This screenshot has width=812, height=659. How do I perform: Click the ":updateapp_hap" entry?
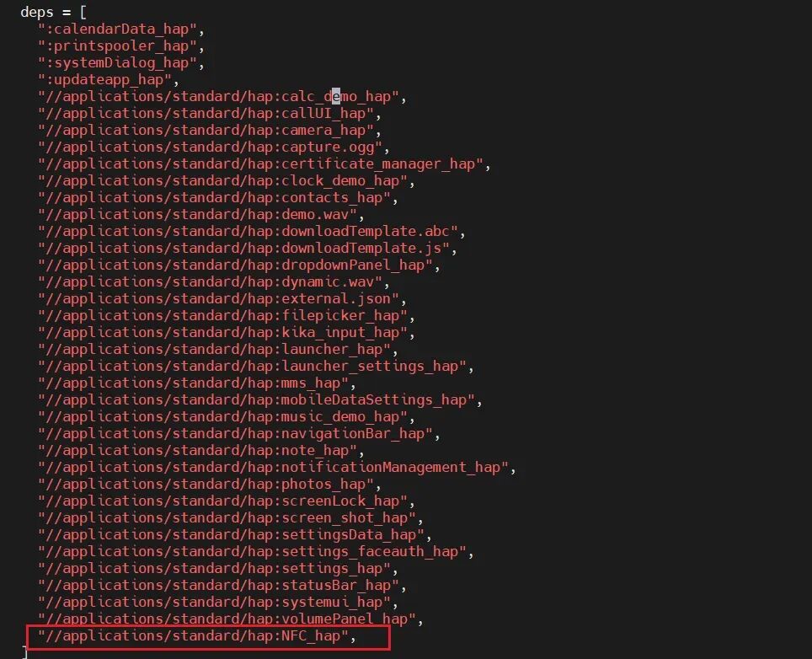coord(108,79)
